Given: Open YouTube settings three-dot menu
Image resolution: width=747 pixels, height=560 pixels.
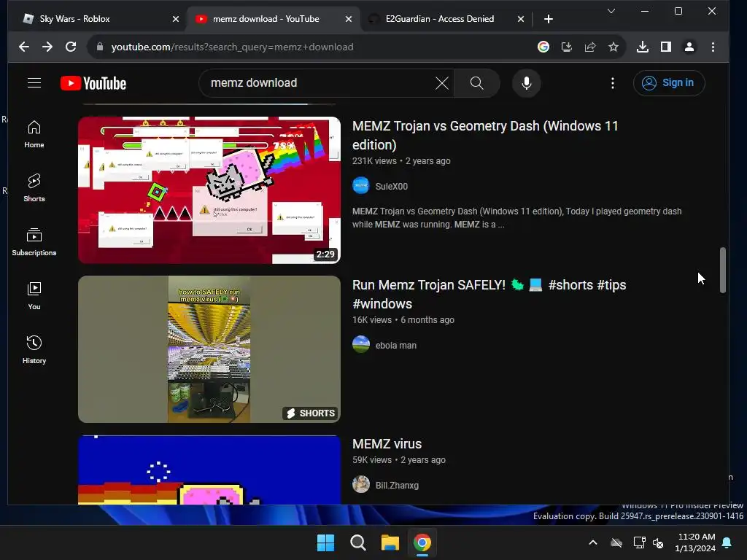Looking at the screenshot, I should point(613,83).
